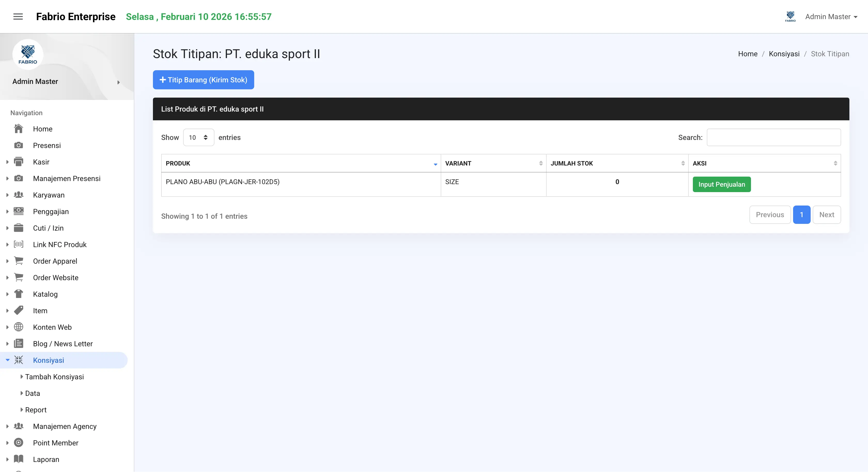Open the Admin Master dropdown in top bar
Screen dimensions: 868x472
point(831,17)
